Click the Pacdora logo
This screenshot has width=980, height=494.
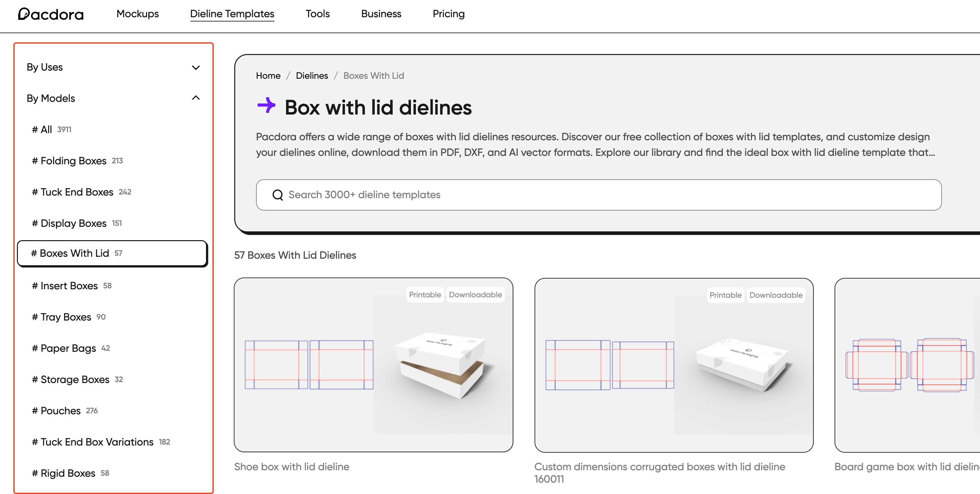[51, 14]
